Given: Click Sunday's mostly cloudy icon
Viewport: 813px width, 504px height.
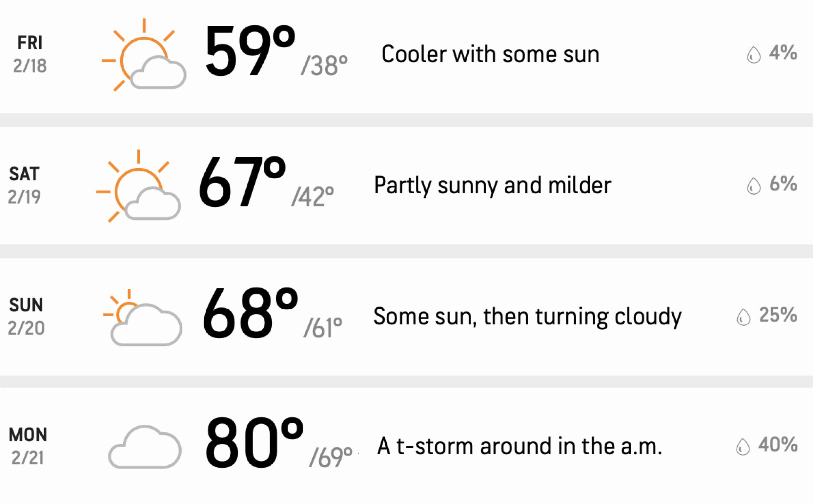Looking at the screenshot, I should pos(142,317).
